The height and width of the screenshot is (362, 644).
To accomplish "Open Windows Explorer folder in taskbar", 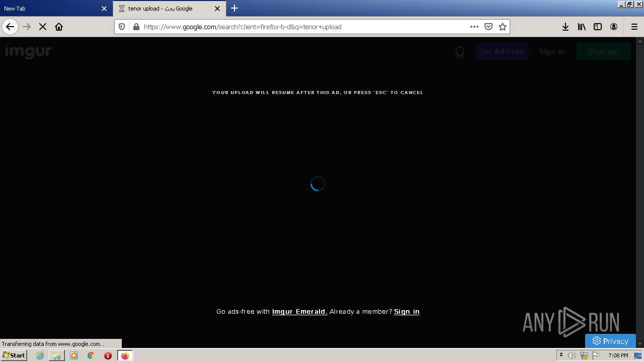I will click(x=57, y=355).
